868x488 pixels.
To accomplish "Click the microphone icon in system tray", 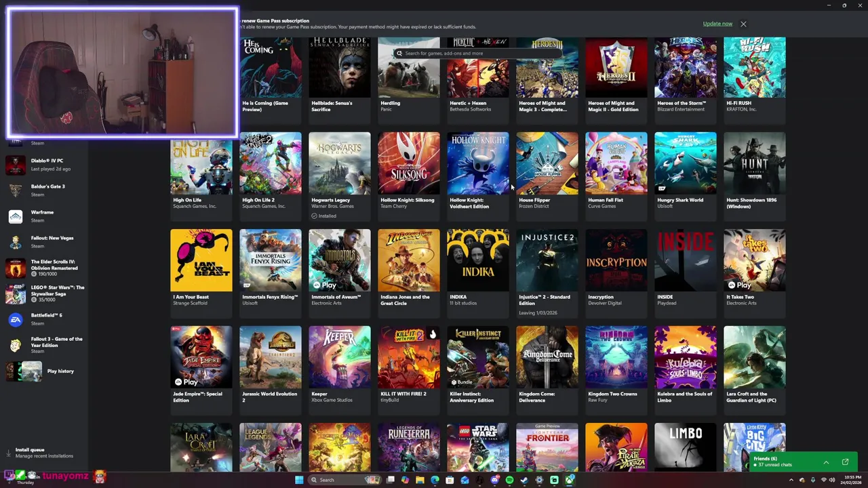I will (813, 480).
